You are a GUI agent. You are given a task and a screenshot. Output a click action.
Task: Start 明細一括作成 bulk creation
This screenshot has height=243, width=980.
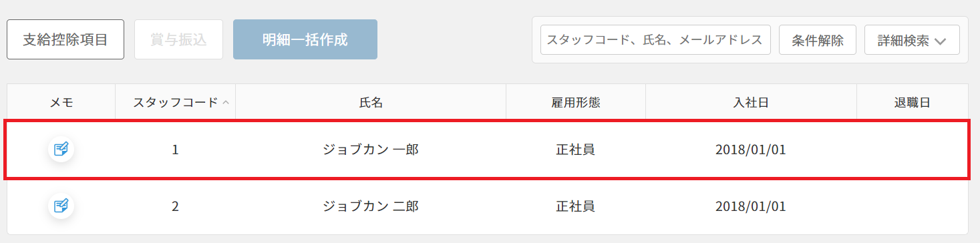click(305, 39)
